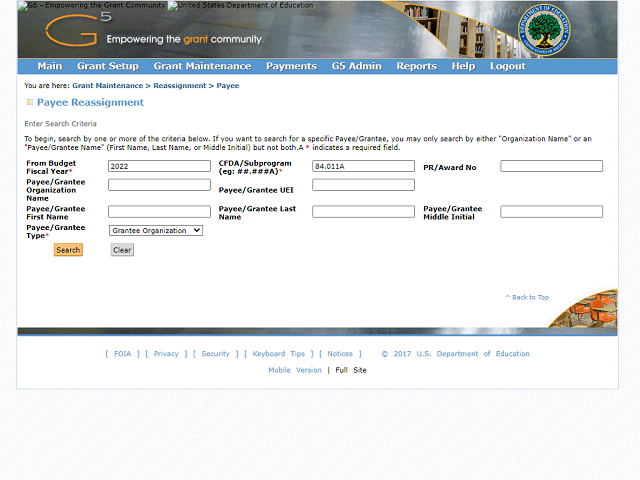Viewport: 640px width, 480px height.
Task: Switch to the Mobile Version link
Action: pos(295,370)
